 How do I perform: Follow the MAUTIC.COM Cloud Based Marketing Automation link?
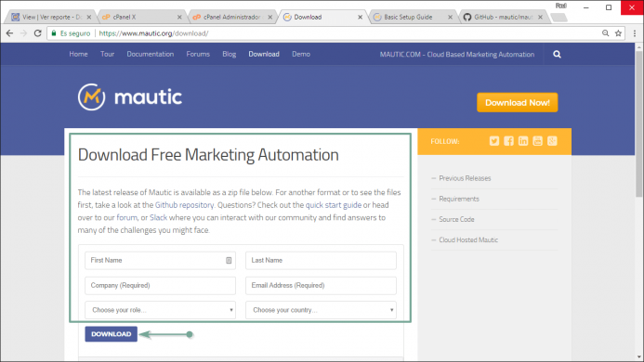[x=457, y=54]
